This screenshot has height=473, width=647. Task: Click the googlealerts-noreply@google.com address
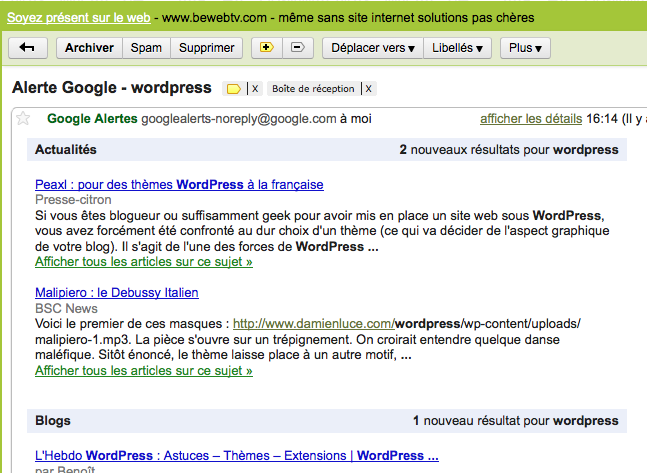[x=239, y=119]
